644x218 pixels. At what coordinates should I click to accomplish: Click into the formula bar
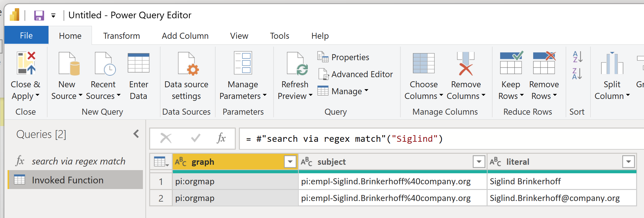tap(441, 139)
